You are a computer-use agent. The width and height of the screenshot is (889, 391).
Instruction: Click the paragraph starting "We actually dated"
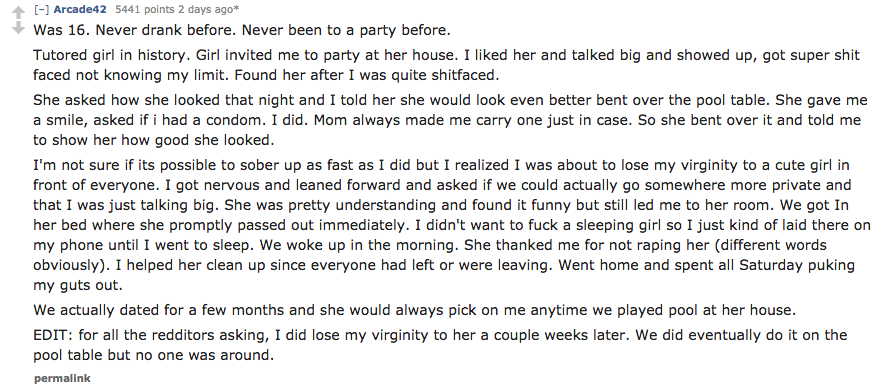(414, 310)
